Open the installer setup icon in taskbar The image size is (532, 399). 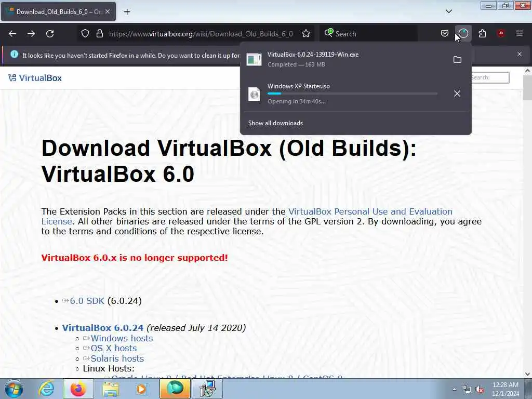click(207, 389)
